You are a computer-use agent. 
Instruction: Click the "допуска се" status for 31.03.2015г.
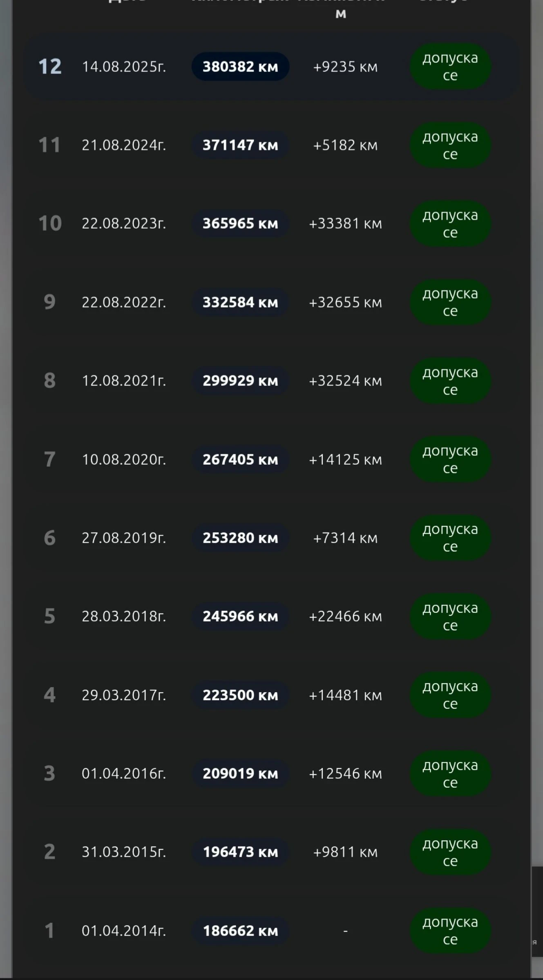coord(450,852)
